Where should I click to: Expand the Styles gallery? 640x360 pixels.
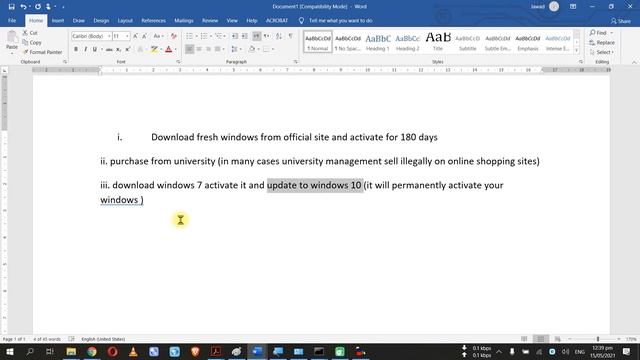[577, 50]
